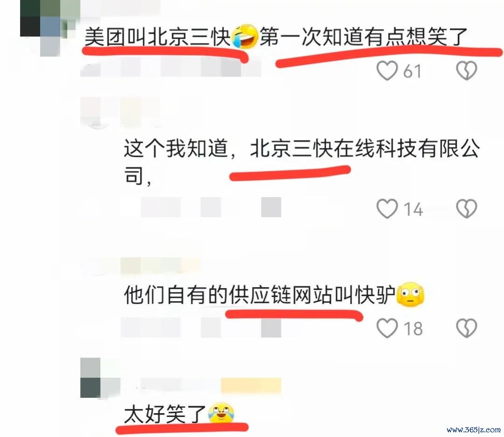Image resolution: width=504 pixels, height=437 pixels.
Task: Tap broken-heart icon next to 18 likes
Action: pos(466,328)
